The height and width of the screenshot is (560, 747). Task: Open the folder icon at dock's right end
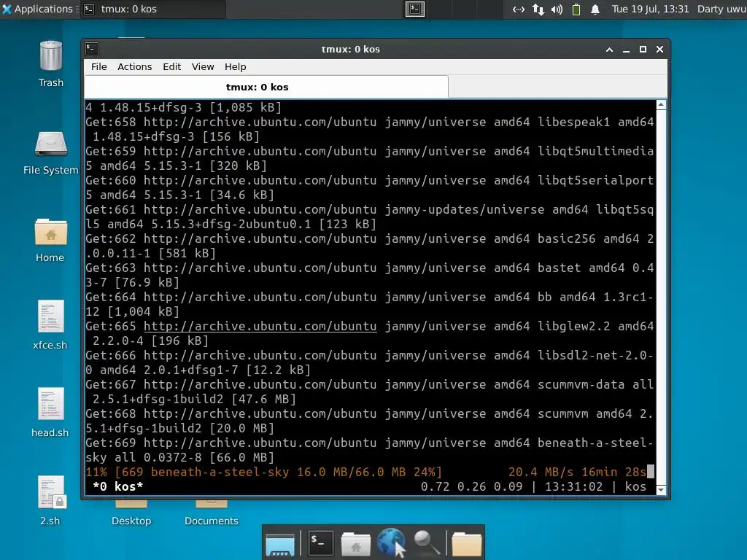pyautogui.click(x=466, y=544)
